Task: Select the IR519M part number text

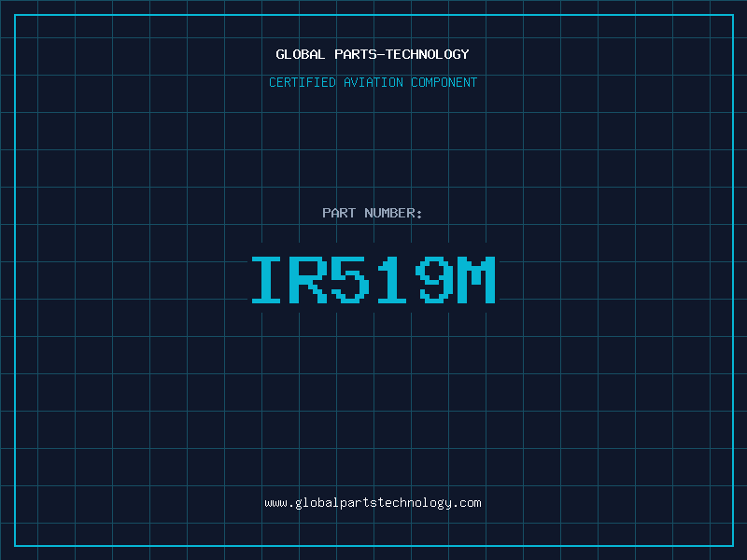Action: [x=373, y=280]
